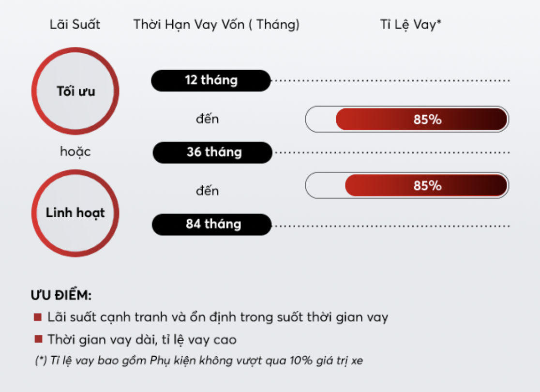Screen dimensions: 540x392
Task: Select the Tối ưu interest rate circle
Action: 75,91
